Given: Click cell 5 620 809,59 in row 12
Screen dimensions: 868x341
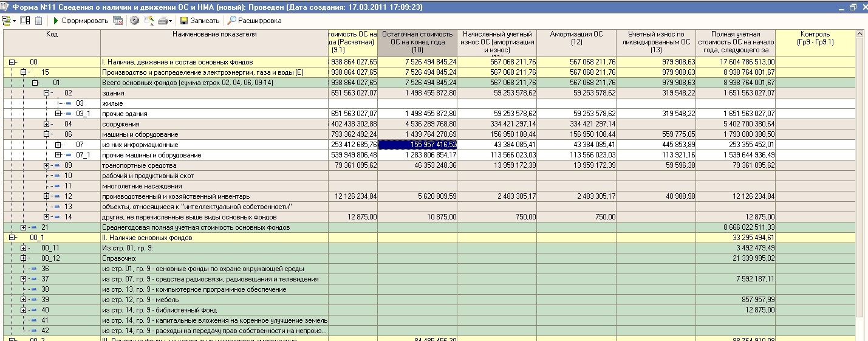Looking at the screenshot, I should (x=417, y=196).
